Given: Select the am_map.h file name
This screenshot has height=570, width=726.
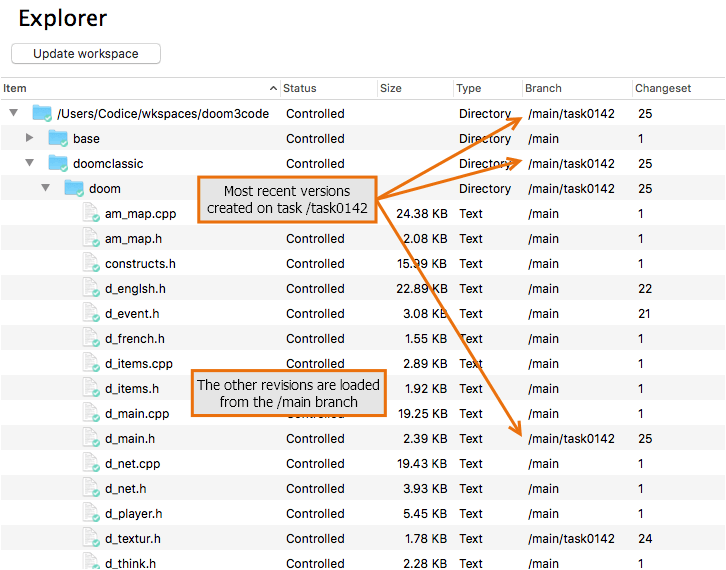Looking at the screenshot, I should tap(133, 239).
